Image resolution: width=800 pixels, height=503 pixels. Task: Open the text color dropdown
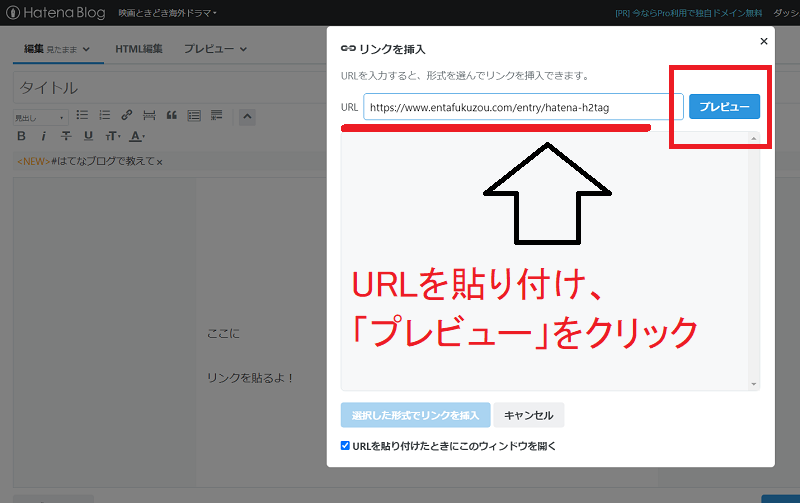point(137,136)
